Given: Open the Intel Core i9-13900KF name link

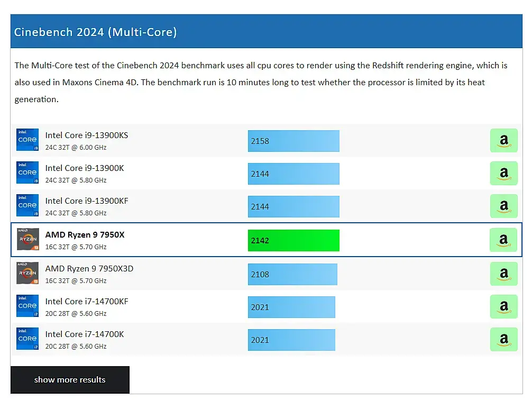Looking at the screenshot, I should (87, 201).
